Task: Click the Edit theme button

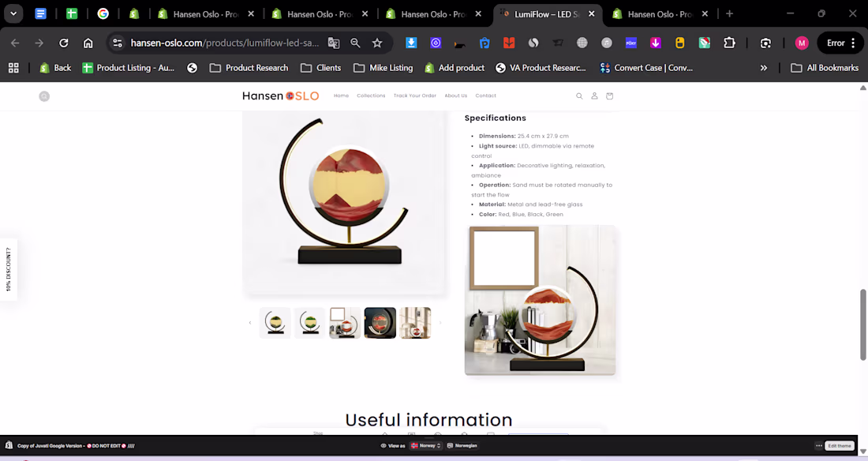Action: [840, 445]
